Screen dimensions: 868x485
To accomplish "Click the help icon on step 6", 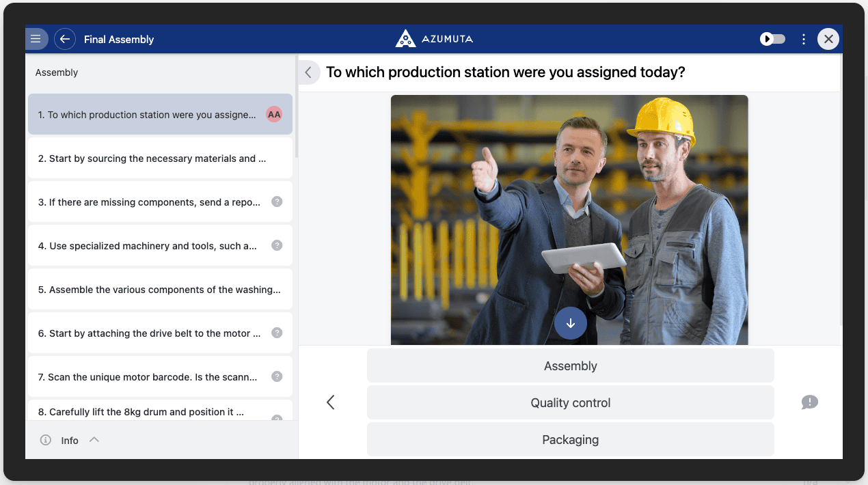I will pyautogui.click(x=277, y=333).
